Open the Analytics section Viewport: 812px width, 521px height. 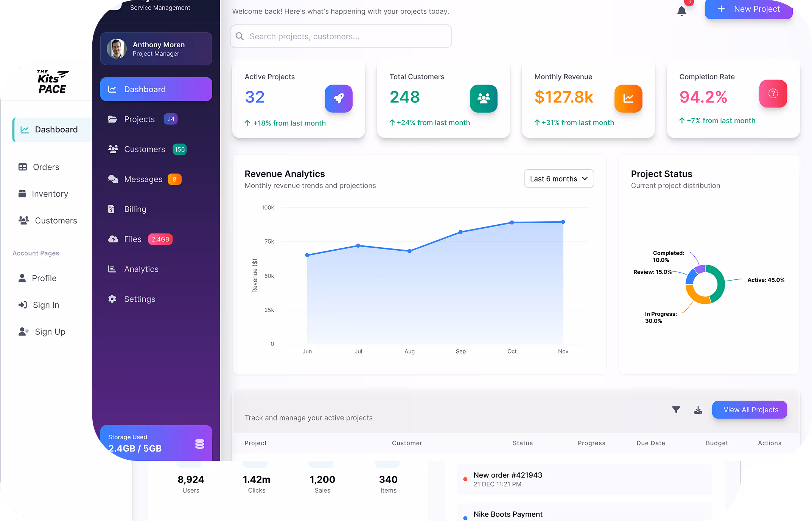click(x=141, y=269)
